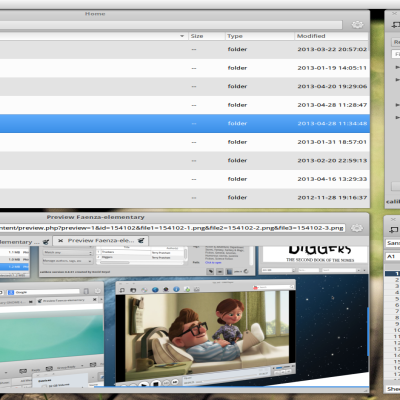Viewport: 400px width, 400px height.
Task: Select the folder modified 2013-04-20 19:29:06
Action: [184, 86]
